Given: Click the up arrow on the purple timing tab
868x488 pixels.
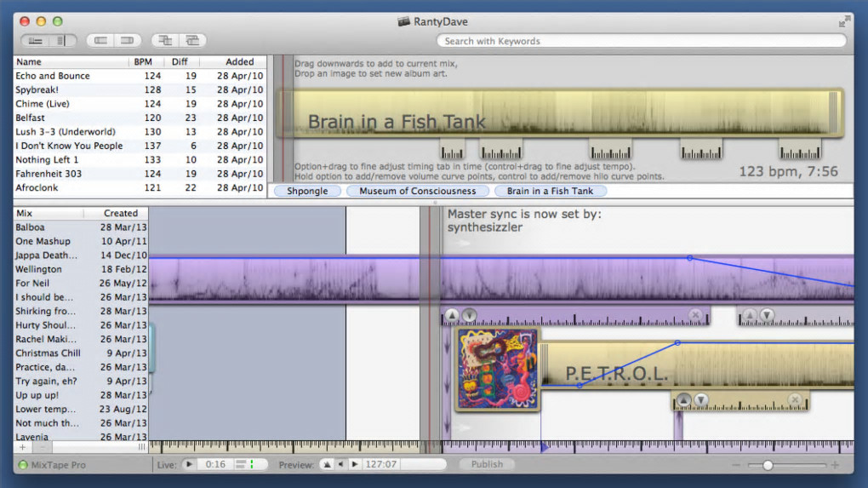Looking at the screenshot, I should pyautogui.click(x=452, y=315).
